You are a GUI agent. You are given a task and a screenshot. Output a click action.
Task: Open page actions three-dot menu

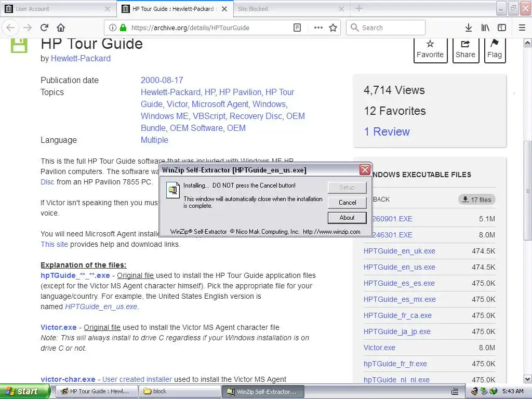(318, 28)
